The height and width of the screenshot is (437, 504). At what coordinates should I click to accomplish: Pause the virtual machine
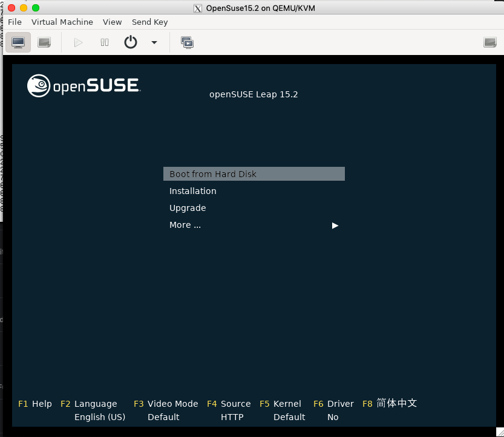[x=105, y=42]
